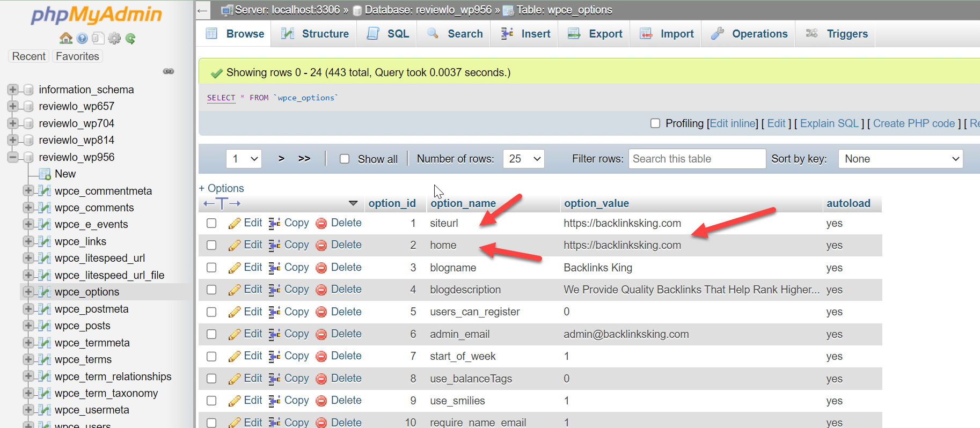This screenshot has height=428, width=980.
Task: Click the wpce_links table icon in tree
Action: pos(45,241)
